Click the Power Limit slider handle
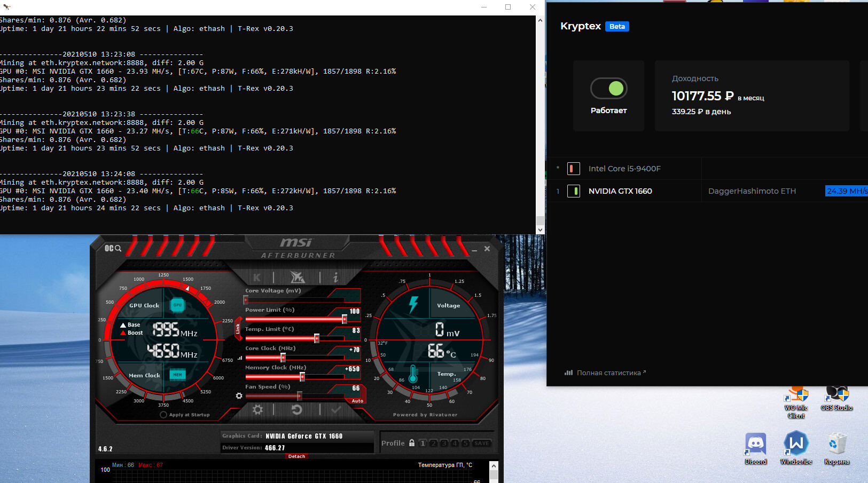The image size is (868, 483). [345, 319]
